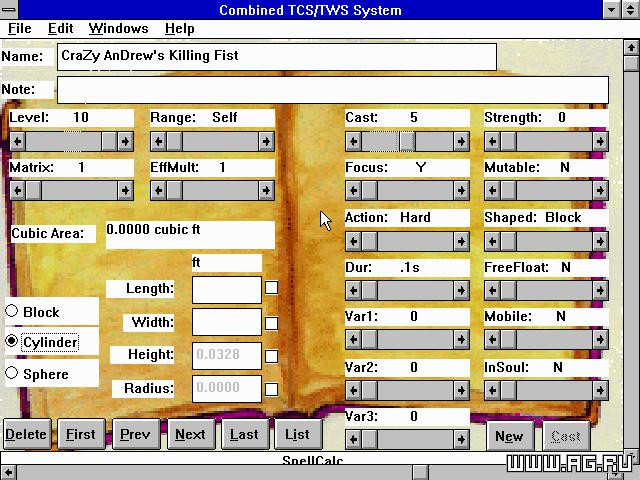
Task: Decrease Range using left arrow
Action: (x=158, y=141)
